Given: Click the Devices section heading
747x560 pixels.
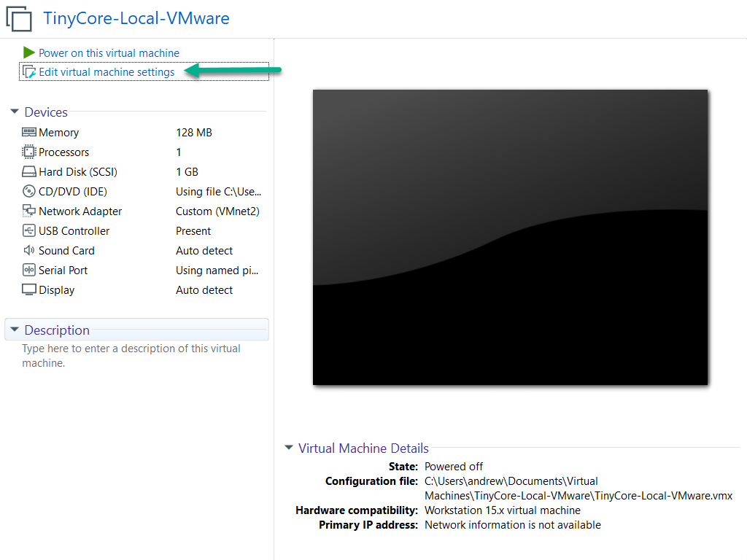Looking at the screenshot, I should pyautogui.click(x=46, y=112).
